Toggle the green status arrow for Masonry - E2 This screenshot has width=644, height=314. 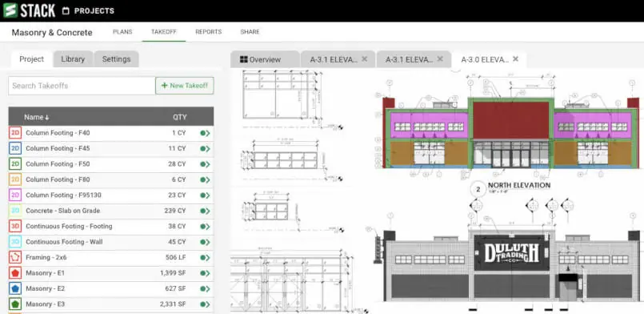coord(205,289)
